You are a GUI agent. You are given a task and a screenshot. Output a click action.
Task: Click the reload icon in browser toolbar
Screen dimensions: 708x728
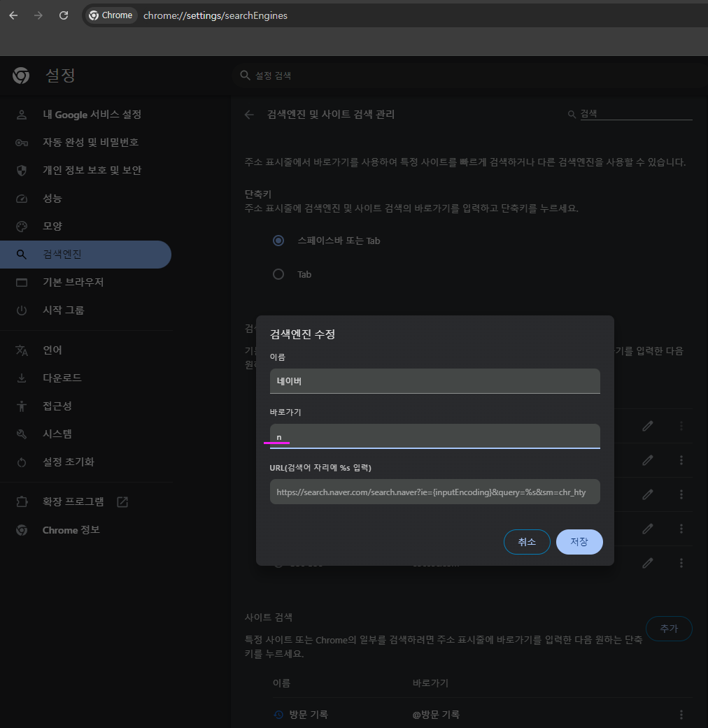pyautogui.click(x=63, y=15)
